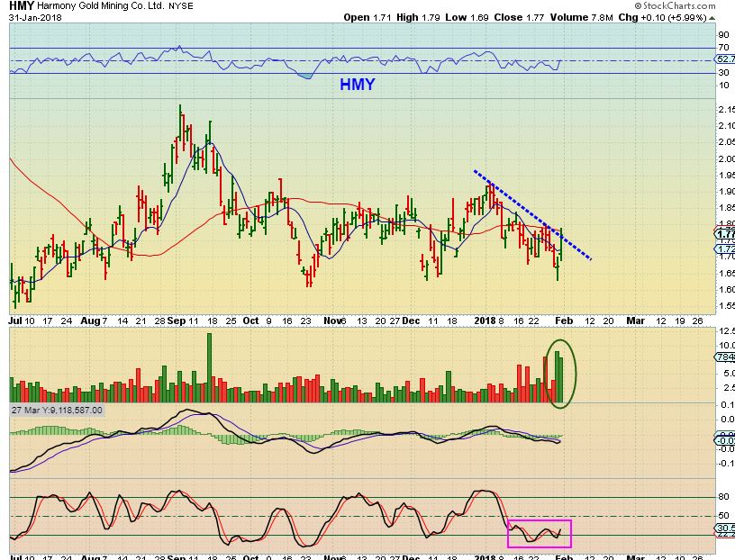Click the Mar label below the price chart
Image resolution: width=735 pixels, height=560 pixels.
(x=636, y=321)
